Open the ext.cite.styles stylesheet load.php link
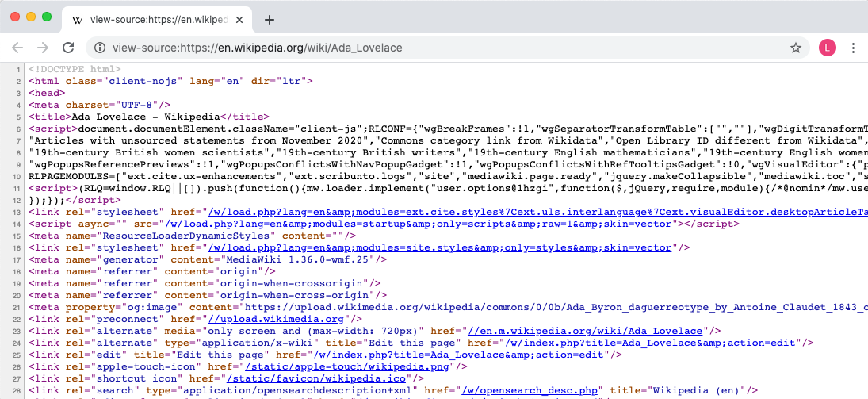 tap(537, 213)
